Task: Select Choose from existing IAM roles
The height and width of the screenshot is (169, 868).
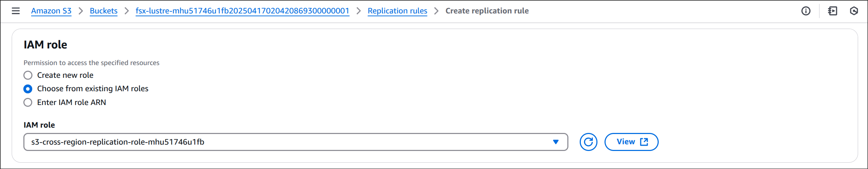Action: click(x=28, y=89)
